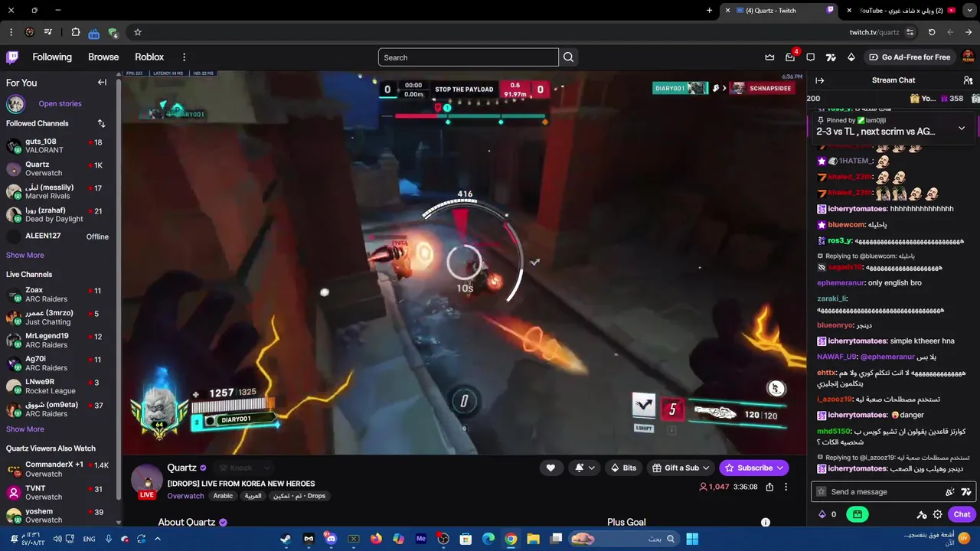
Task: Open header three-dot more menu
Action: tap(184, 57)
